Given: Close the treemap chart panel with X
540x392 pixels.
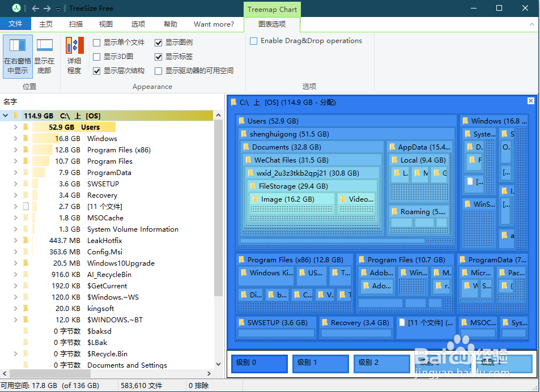Looking at the screenshot, I should click(x=531, y=101).
